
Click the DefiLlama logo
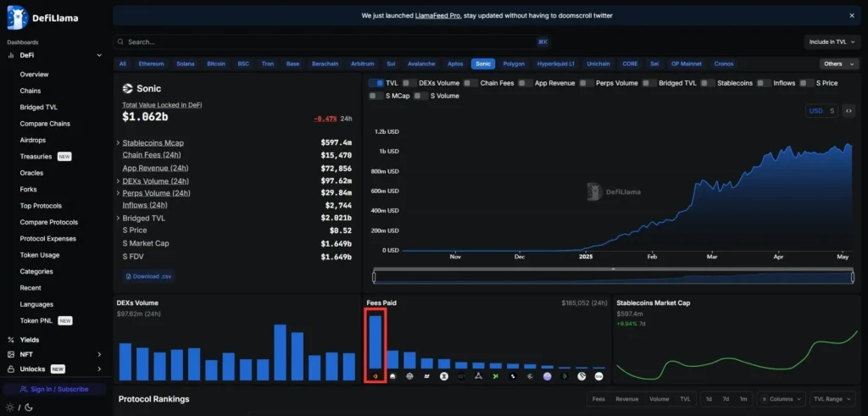coord(42,18)
